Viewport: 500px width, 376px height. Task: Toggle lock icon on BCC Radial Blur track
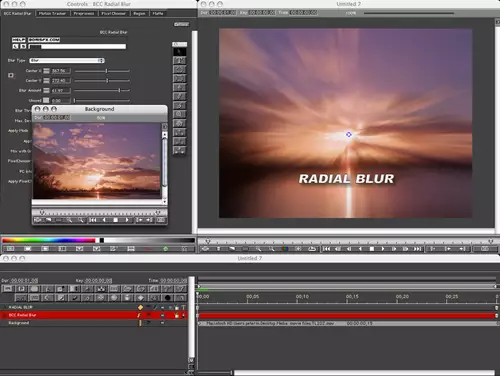[177, 315]
